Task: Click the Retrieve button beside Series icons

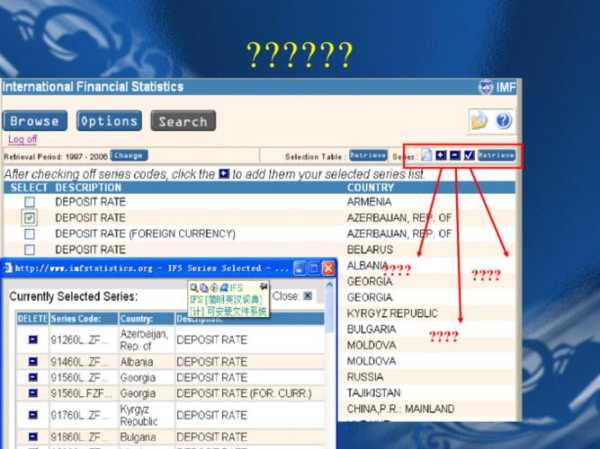Action: tap(495, 156)
